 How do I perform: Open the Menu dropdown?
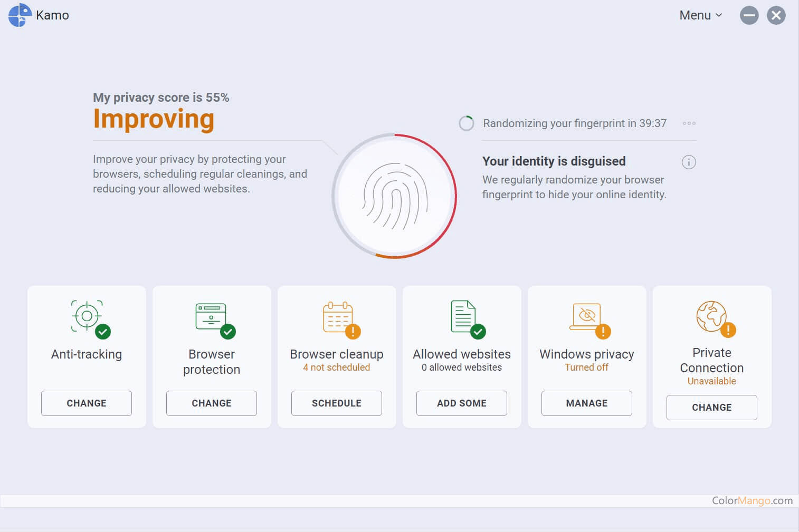pos(700,15)
